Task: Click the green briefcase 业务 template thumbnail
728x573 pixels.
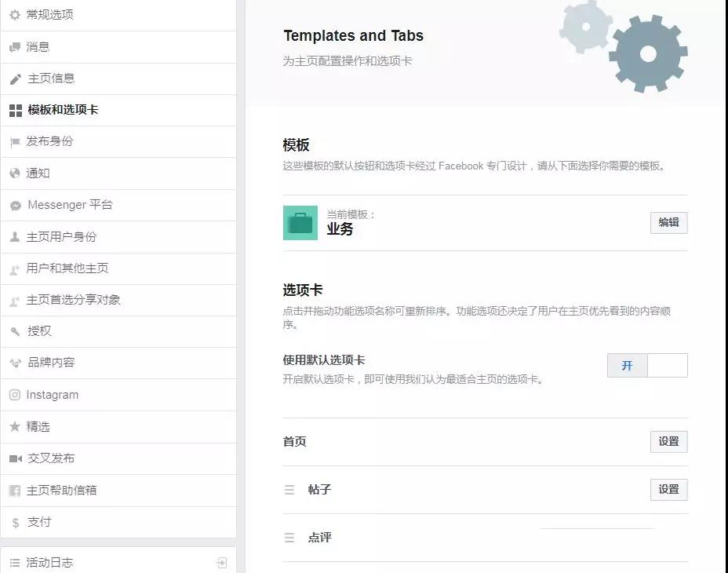Action: click(x=300, y=223)
